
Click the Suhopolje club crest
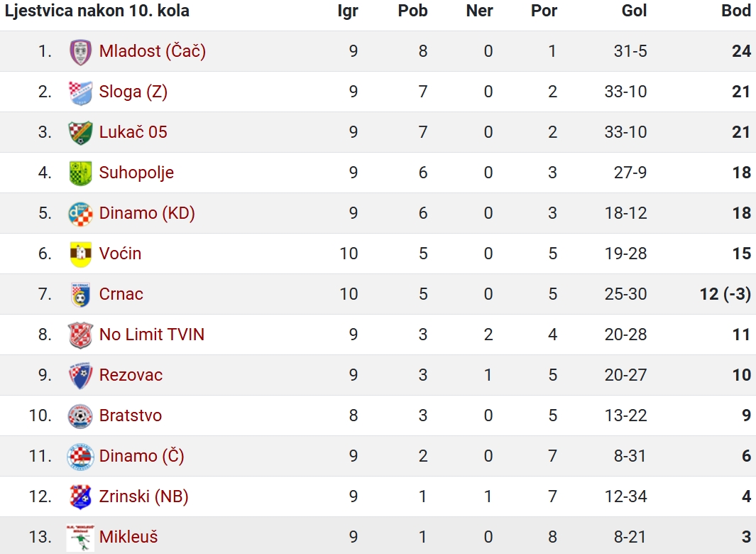click(80, 173)
